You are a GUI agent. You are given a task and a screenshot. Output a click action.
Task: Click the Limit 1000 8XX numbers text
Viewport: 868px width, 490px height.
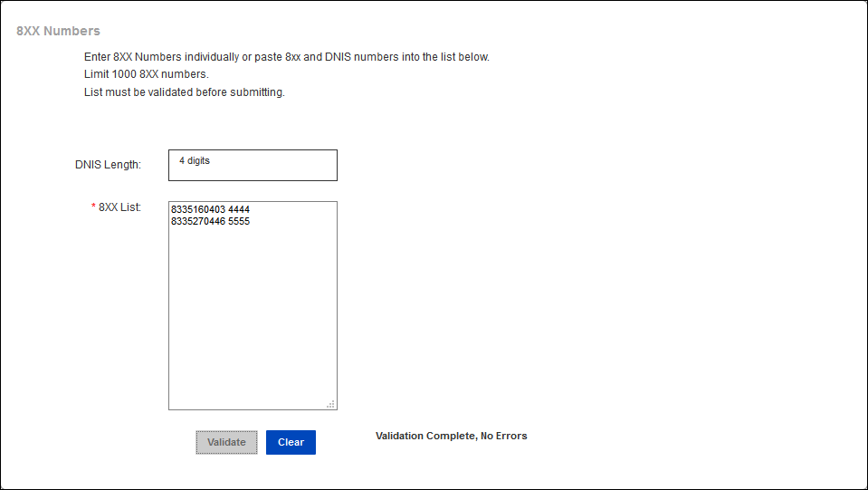146,74
